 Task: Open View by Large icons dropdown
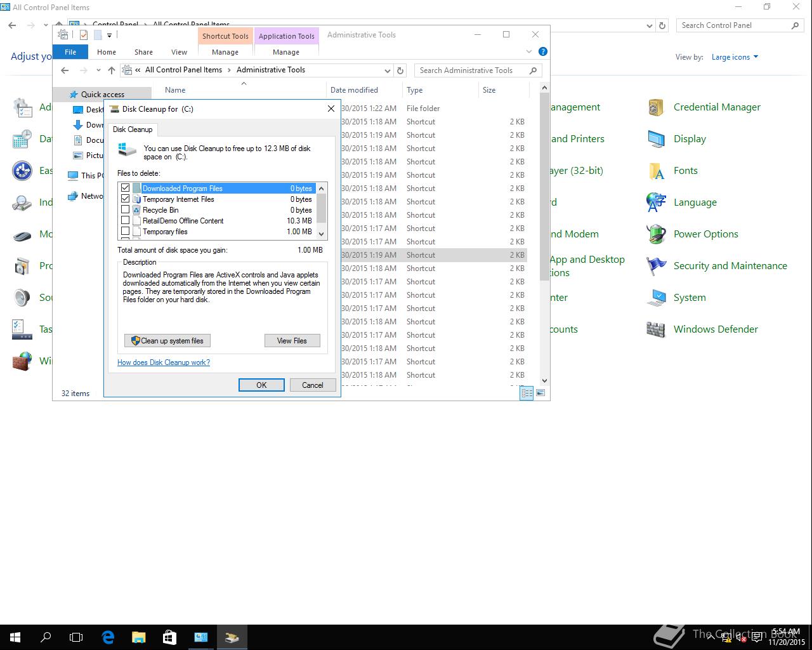pos(735,57)
